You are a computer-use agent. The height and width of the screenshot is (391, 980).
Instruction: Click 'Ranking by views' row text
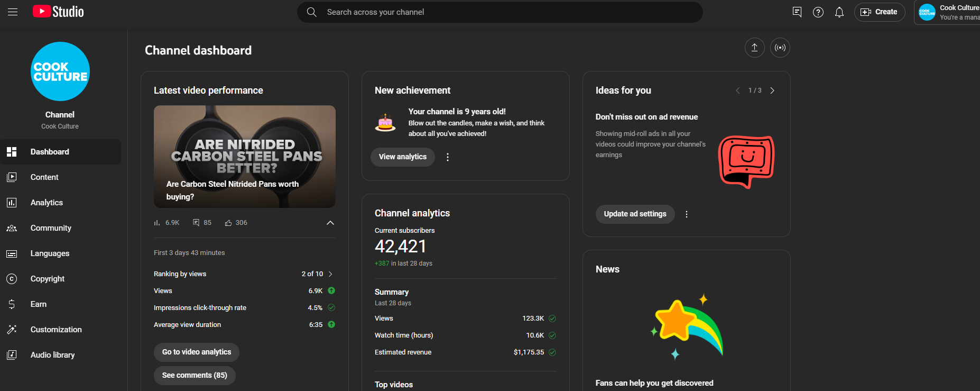[x=180, y=274]
